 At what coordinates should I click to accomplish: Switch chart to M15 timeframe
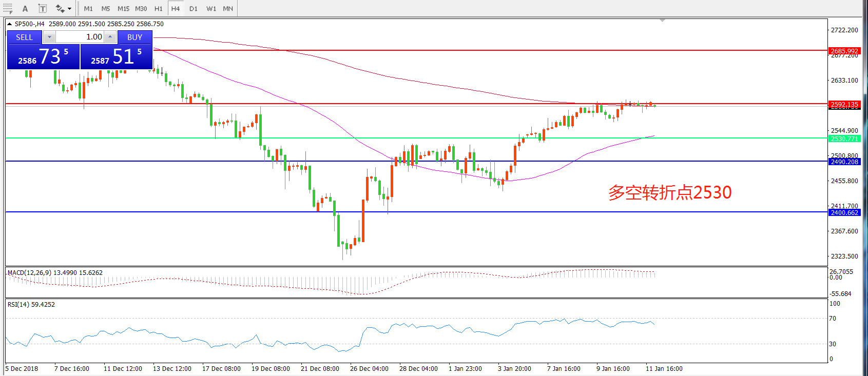(x=123, y=9)
